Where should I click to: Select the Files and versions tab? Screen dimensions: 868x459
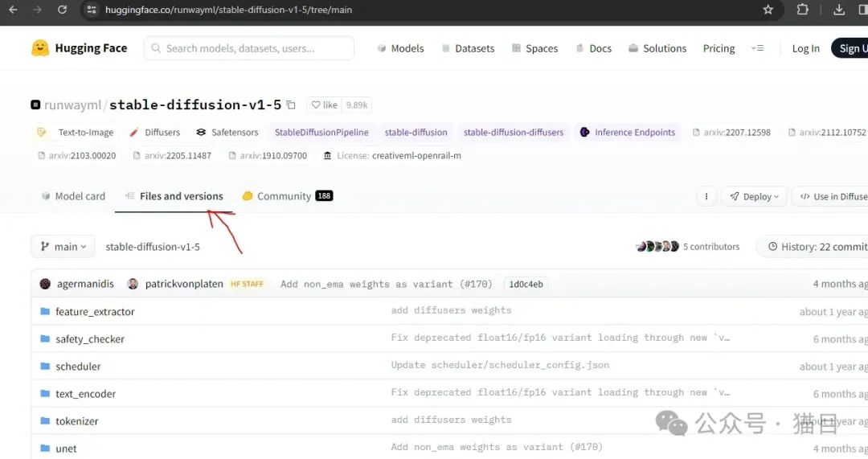pyautogui.click(x=174, y=196)
